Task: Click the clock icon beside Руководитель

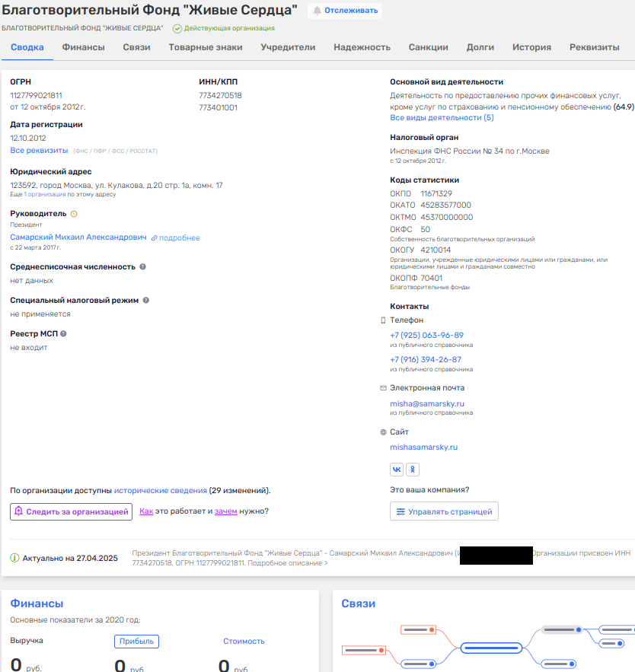Action: pos(74,214)
